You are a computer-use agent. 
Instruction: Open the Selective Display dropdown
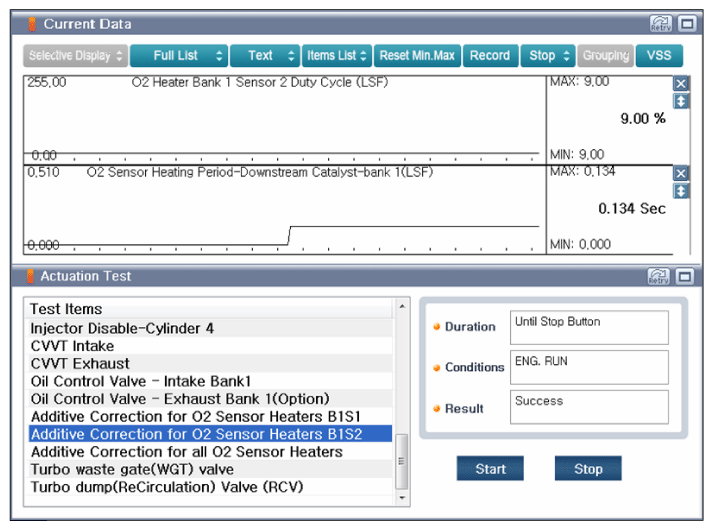[x=76, y=56]
